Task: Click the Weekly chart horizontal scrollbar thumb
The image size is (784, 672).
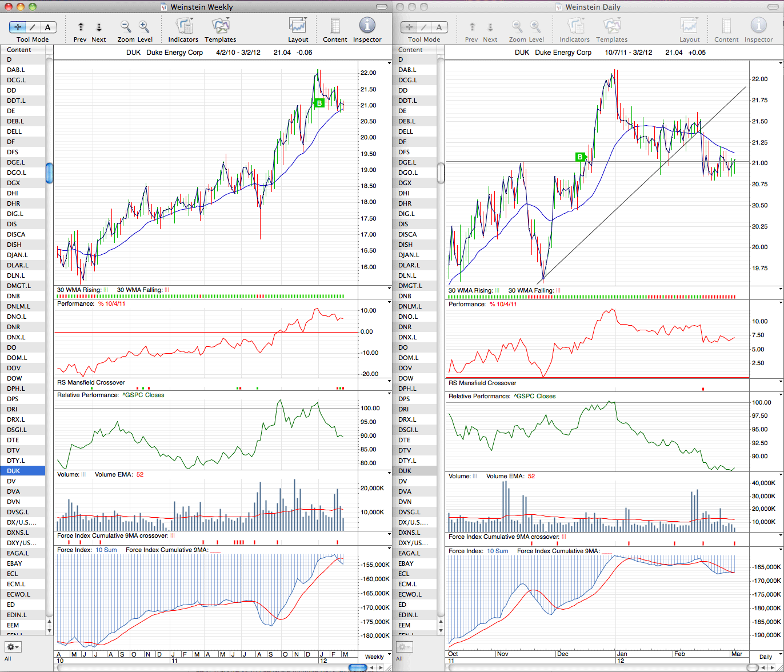Action: (357, 667)
